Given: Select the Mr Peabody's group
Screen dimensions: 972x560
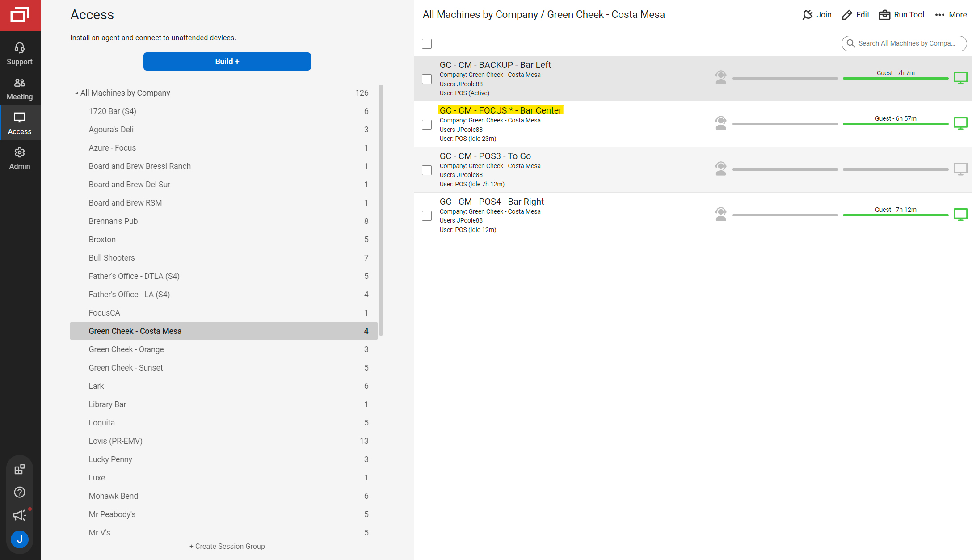Looking at the screenshot, I should click(224, 514).
